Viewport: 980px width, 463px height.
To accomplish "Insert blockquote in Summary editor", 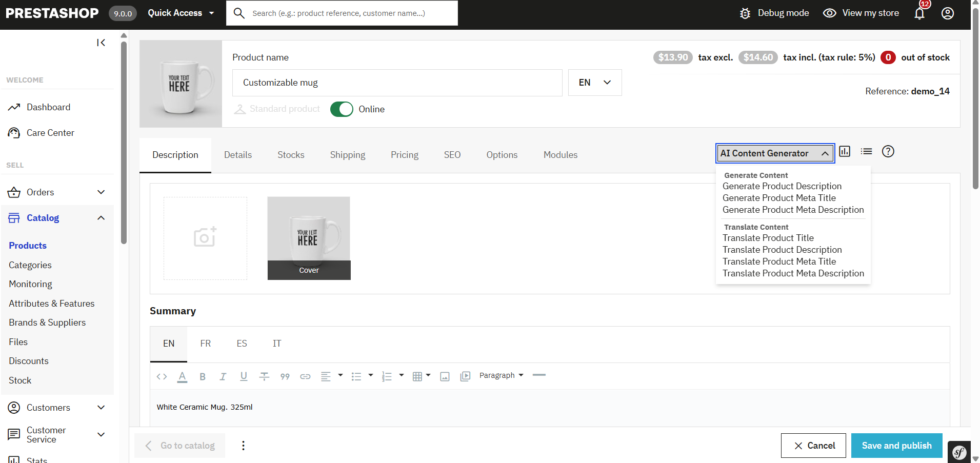I will point(285,376).
